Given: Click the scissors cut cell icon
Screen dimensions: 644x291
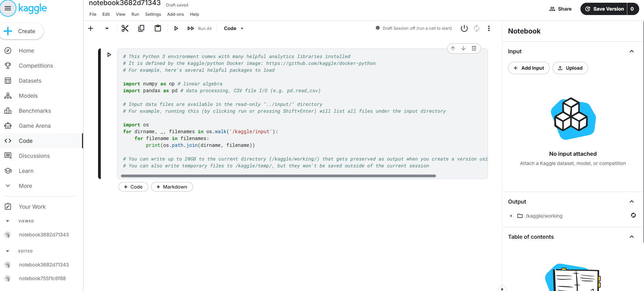Looking at the screenshot, I should 125,28.
